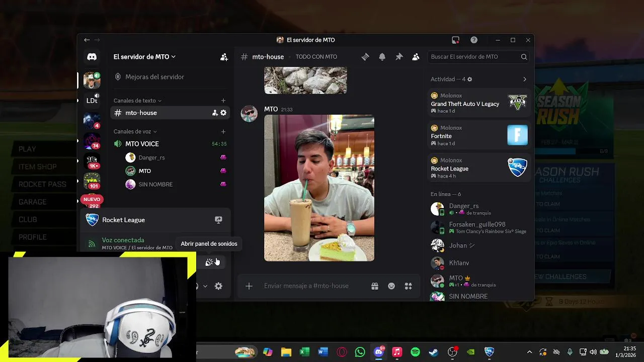This screenshot has height=362, width=644.
Task: Open Kh1anv member in online list
Action: 479,263
